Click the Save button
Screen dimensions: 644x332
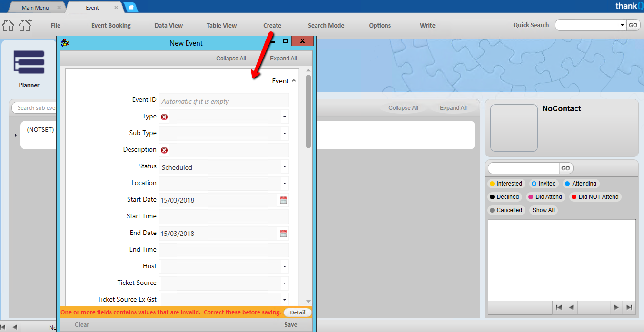click(x=290, y=325)
